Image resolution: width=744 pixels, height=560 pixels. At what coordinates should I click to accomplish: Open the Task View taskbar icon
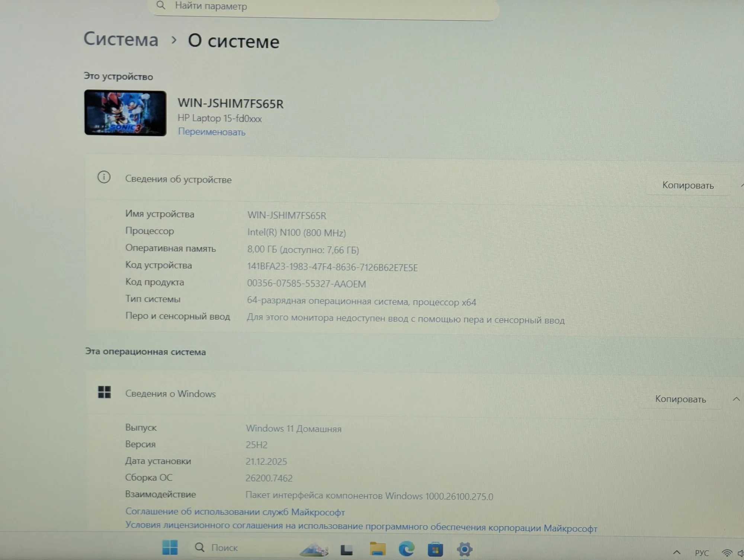coord(347,550)
